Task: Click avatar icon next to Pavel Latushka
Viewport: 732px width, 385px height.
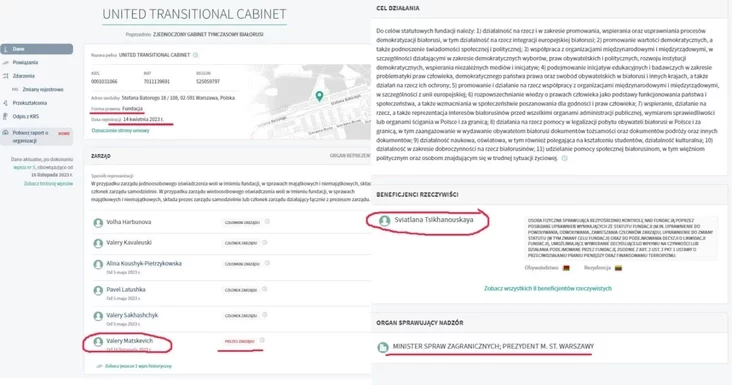Action: pos(98,291)
